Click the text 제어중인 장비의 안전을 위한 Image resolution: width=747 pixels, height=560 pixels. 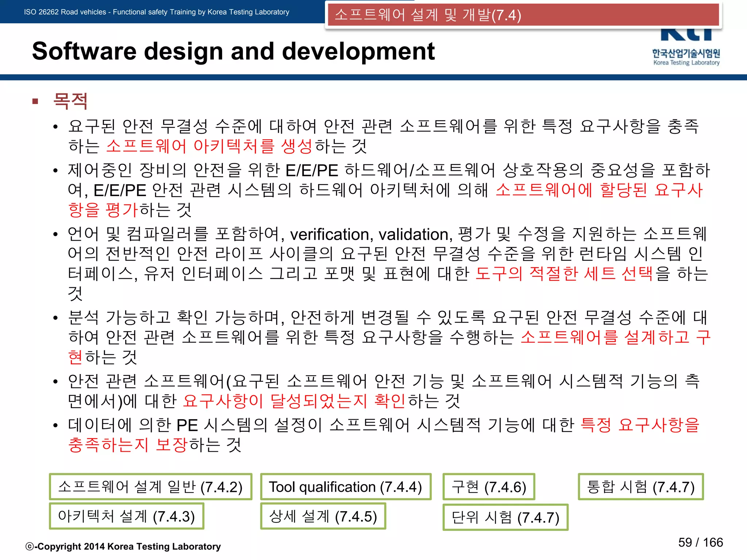174,170
